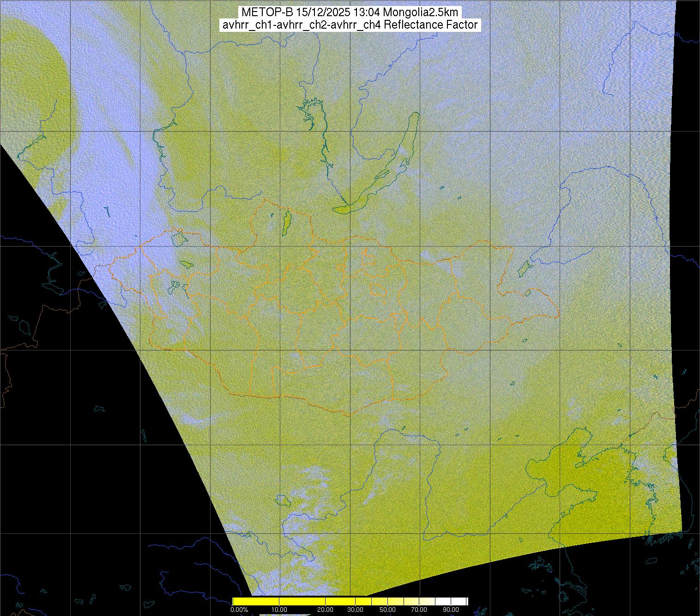
Task: Click the lake outline just east of Mongolia
Action: click(524, 268)
